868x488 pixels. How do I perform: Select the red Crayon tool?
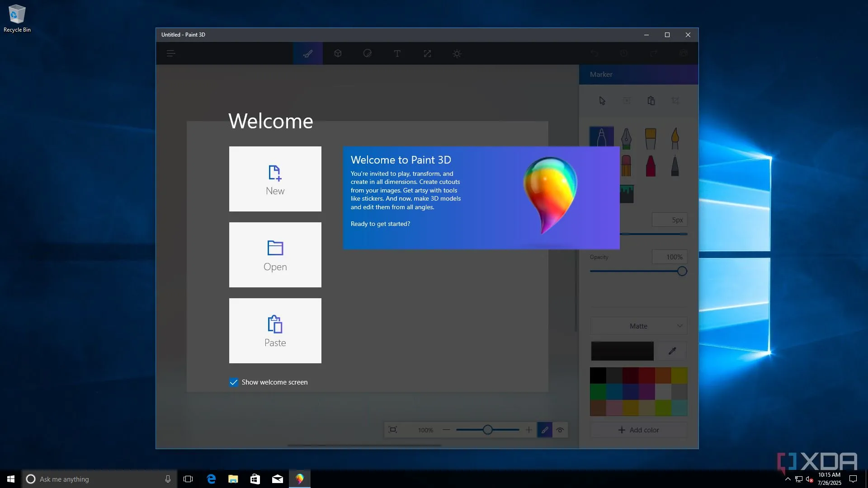click(x=651, y=166)
